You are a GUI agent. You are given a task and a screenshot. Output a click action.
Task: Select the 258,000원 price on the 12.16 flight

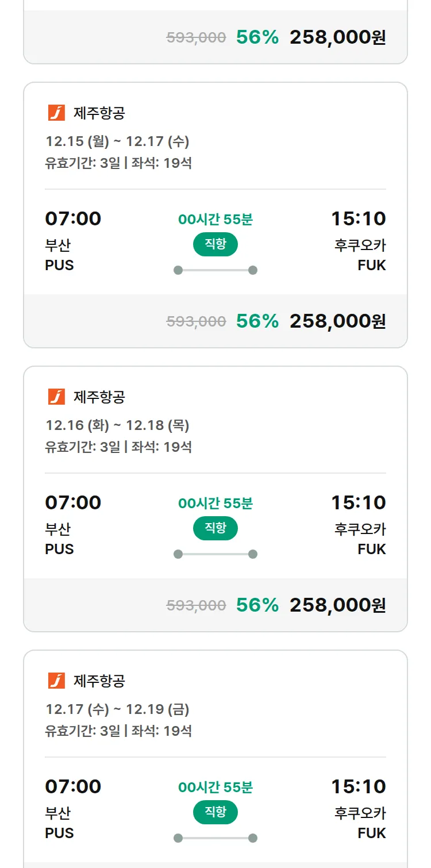tap(337, 605)
